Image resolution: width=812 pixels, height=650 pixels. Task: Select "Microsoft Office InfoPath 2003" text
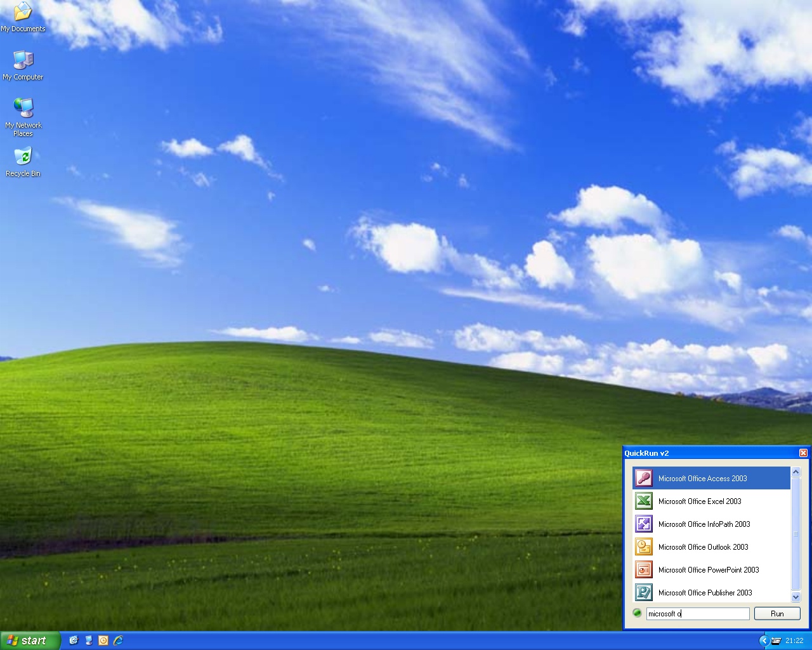(x=704, y=524)
